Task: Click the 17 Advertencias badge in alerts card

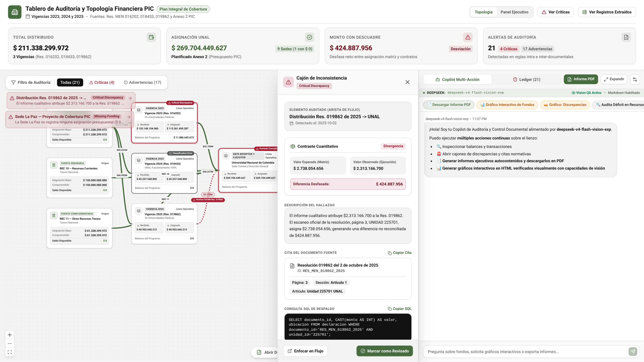Action: tap(537, 49)
